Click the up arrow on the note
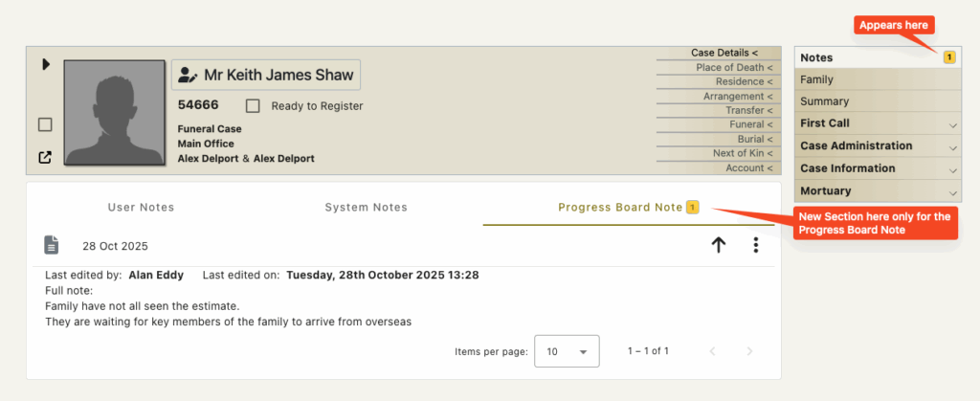Viewport: 980px width, 401px height. [x=719, y=245]
